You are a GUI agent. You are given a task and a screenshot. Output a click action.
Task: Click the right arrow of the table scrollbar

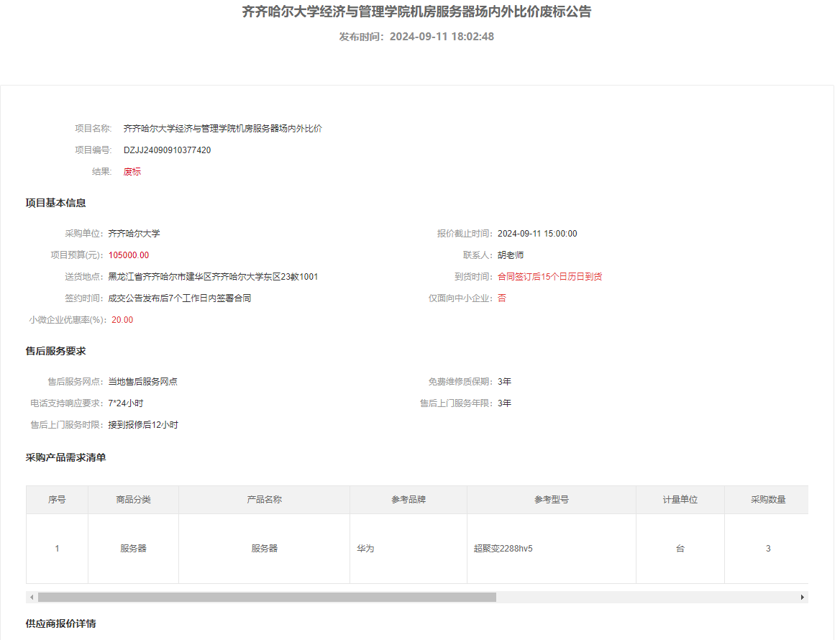803,597
